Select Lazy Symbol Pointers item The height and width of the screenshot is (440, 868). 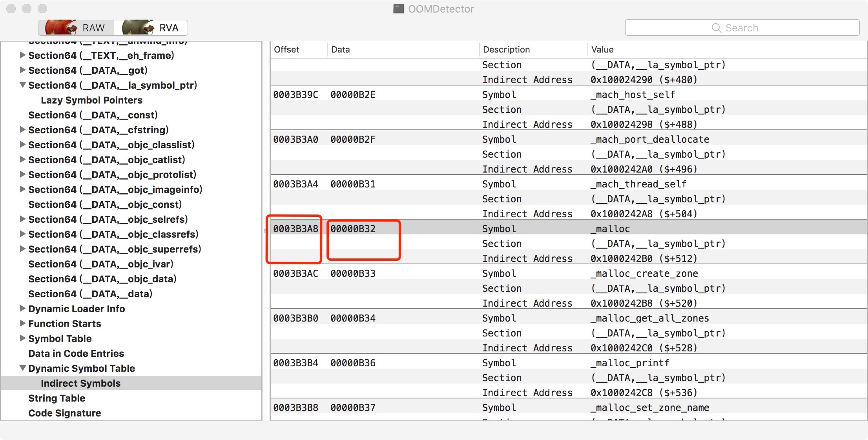coord(91,100)
